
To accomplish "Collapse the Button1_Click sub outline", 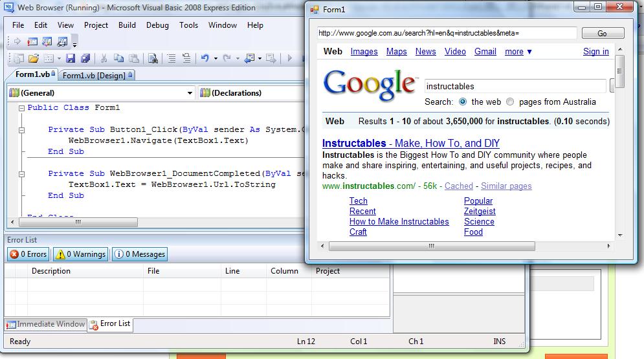I will (x=21, y=130).
